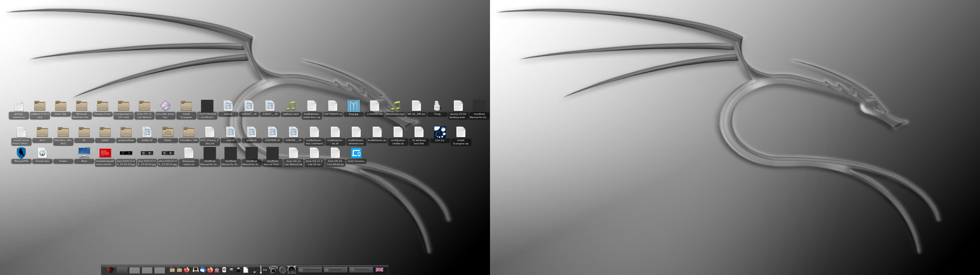This screenshot has width=980, height=275.
Task: Open the Enlightenment start menu icon
Action: click(x=110, y=270)
